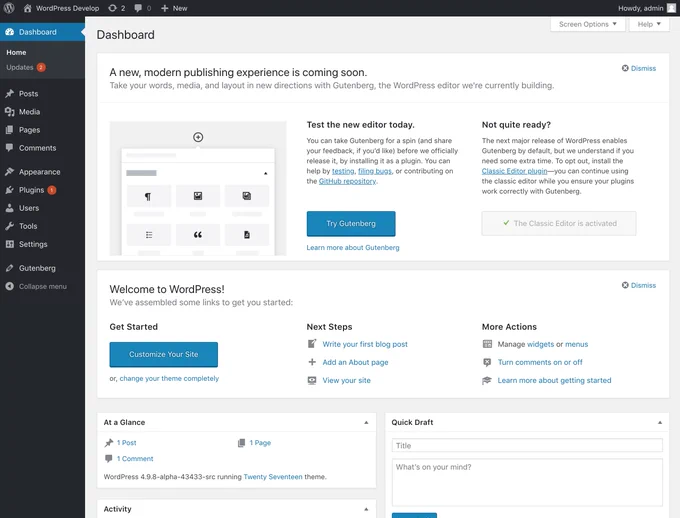The width and height of the screenshot is (680, 518).
Task: Open the Learn more about Gutenberg link
Action: [x=353, y=247]
